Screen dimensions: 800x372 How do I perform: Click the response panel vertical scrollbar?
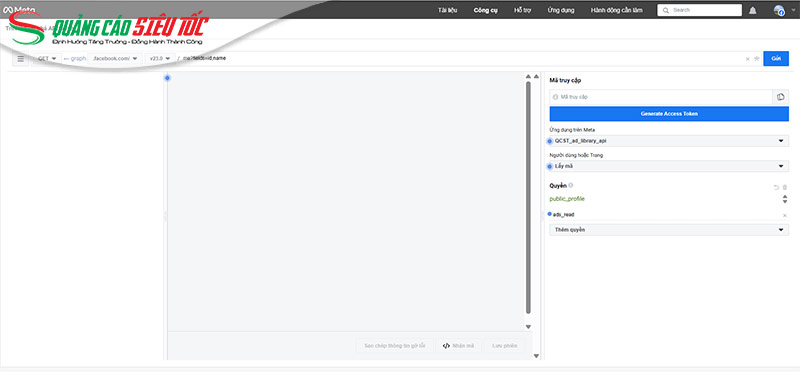click(x=528, y=197)
